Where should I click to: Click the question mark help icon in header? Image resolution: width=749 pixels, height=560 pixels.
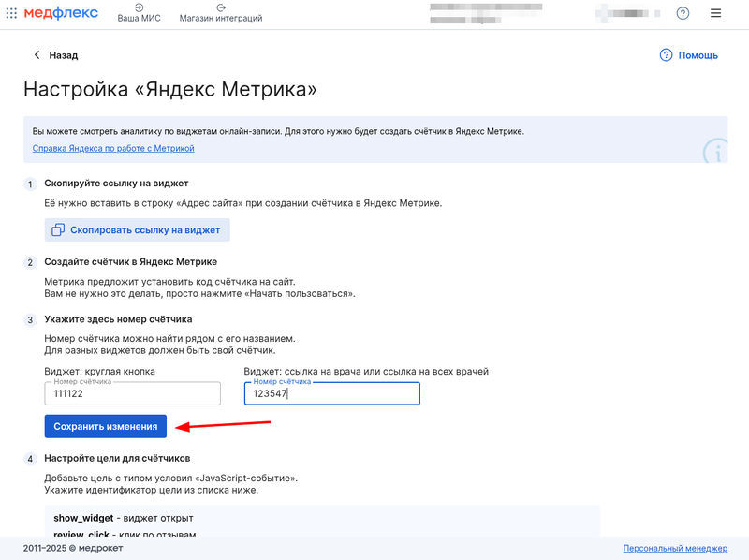683,13
